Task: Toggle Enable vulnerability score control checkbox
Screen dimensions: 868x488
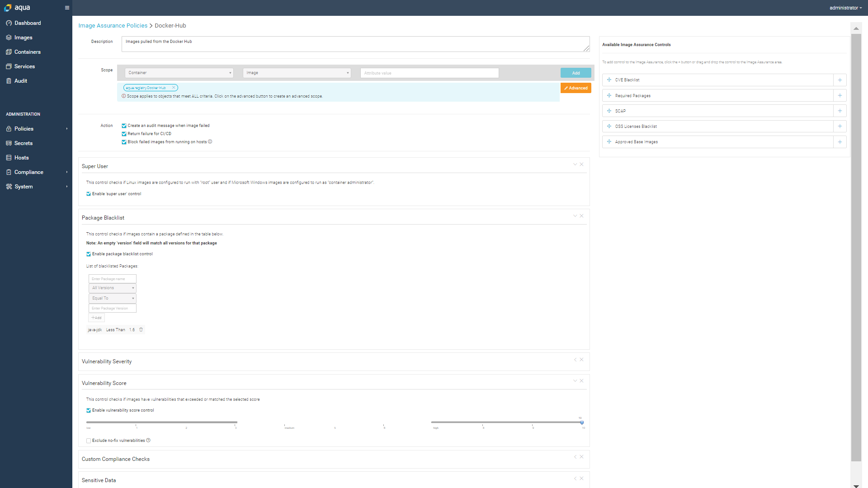Action: pyautogui.click(x=89, y=411)
